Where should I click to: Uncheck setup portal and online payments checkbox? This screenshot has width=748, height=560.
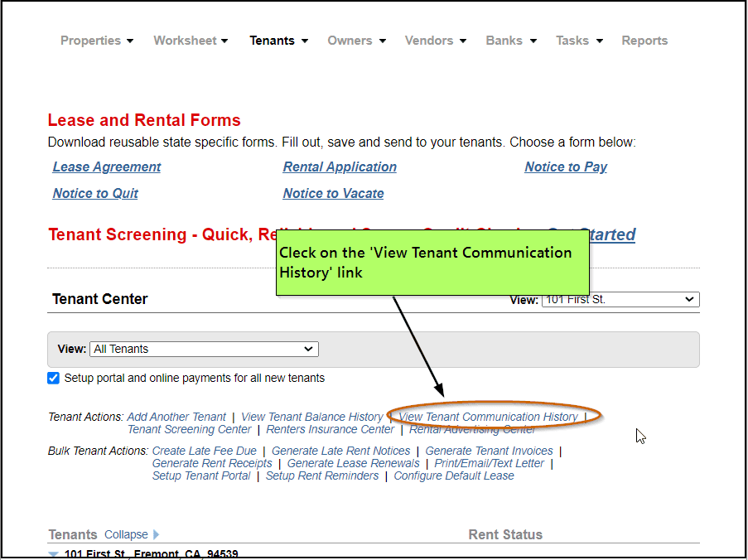(x=54, y=379)
